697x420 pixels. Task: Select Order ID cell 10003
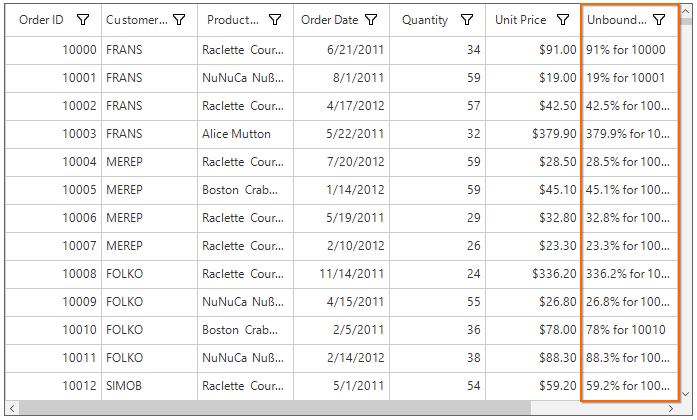pos(53,134)
